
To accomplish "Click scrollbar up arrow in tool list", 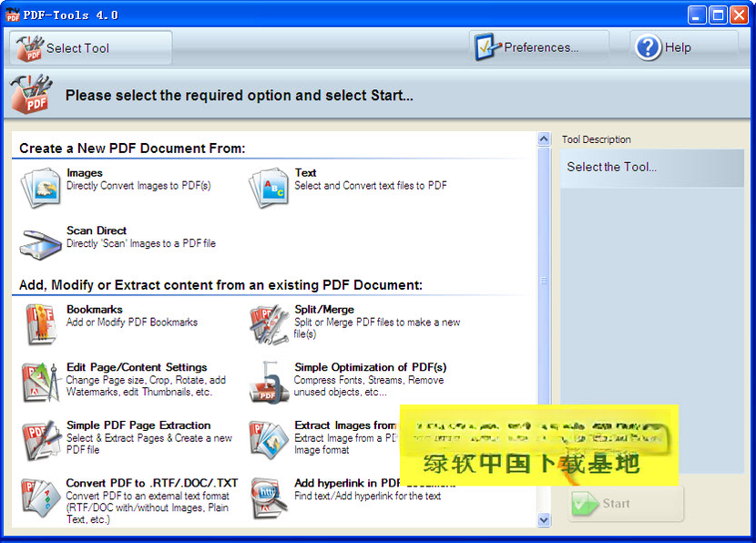I will 544,139.
